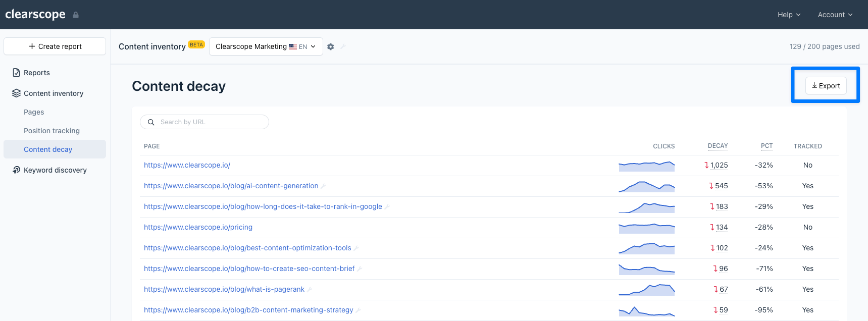Click clicks sparkline for pricing row
Viewport: 868px width, 321px height.
click(647, 228)
